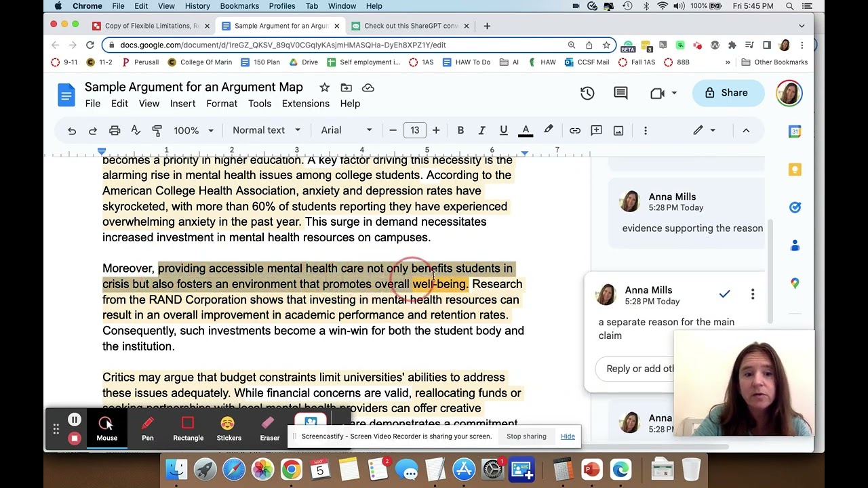This screenshot has height=488, width=868.
Task: Open the HAW To Do bookmark
Action: (x=466, y=62)
